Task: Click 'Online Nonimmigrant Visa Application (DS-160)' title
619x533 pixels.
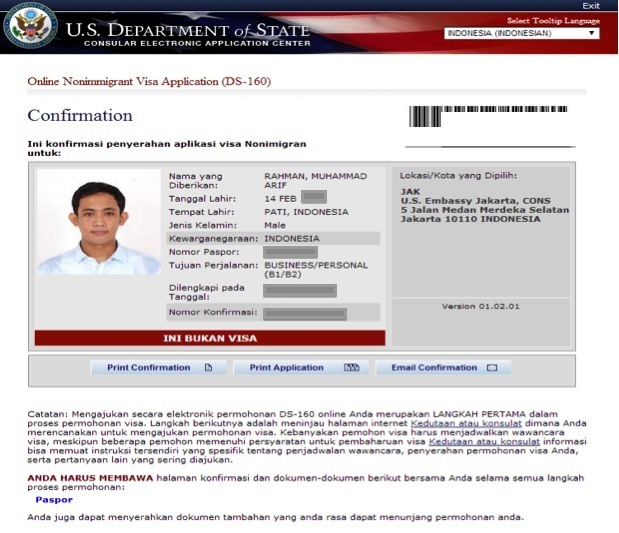Action: (x=149, y=81)
